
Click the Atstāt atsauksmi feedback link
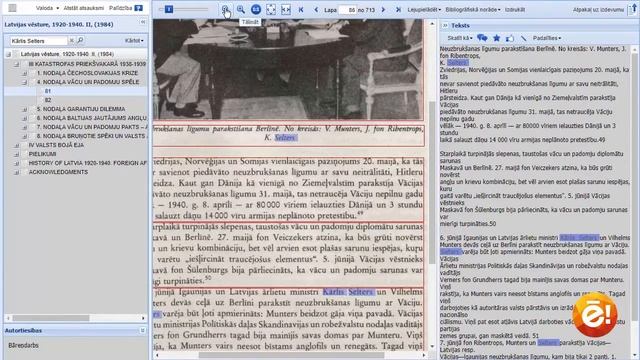pyautogui.click(x=84, y=8)
